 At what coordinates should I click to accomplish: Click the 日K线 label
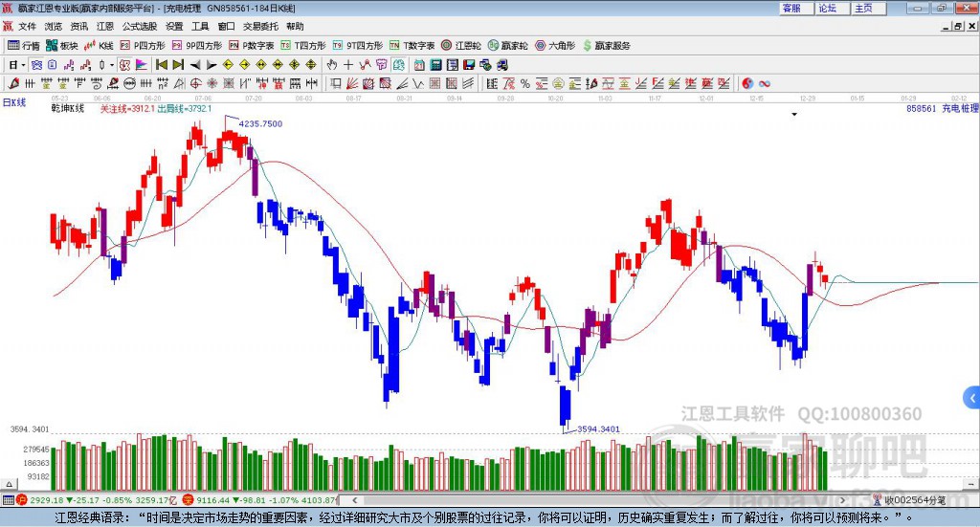tap(14, 102)
